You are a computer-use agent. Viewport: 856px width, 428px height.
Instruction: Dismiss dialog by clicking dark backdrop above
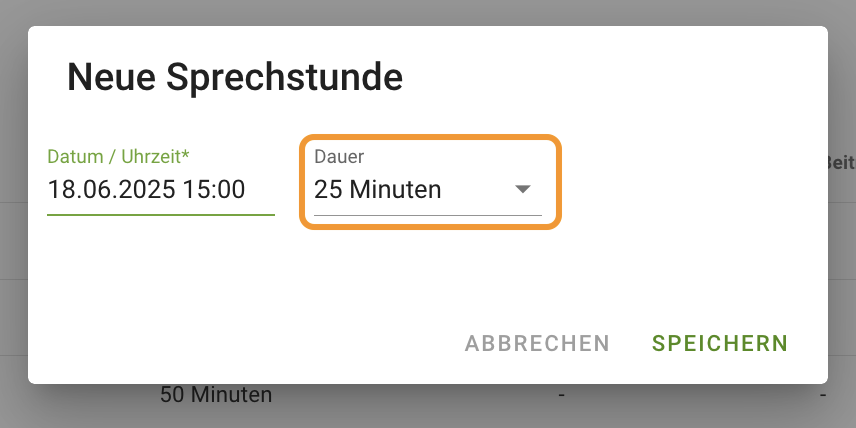coord(428,12)
